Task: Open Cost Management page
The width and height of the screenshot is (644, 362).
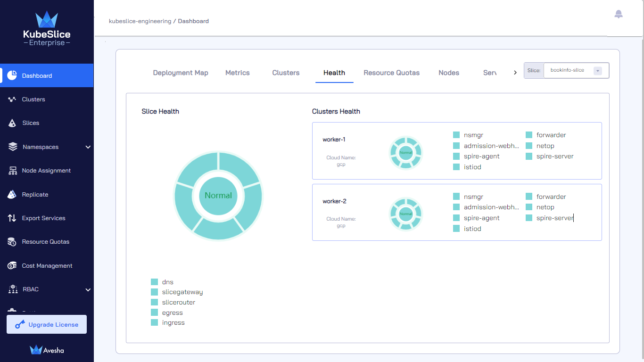Action: pyautogui.click(x=47, y=266)
